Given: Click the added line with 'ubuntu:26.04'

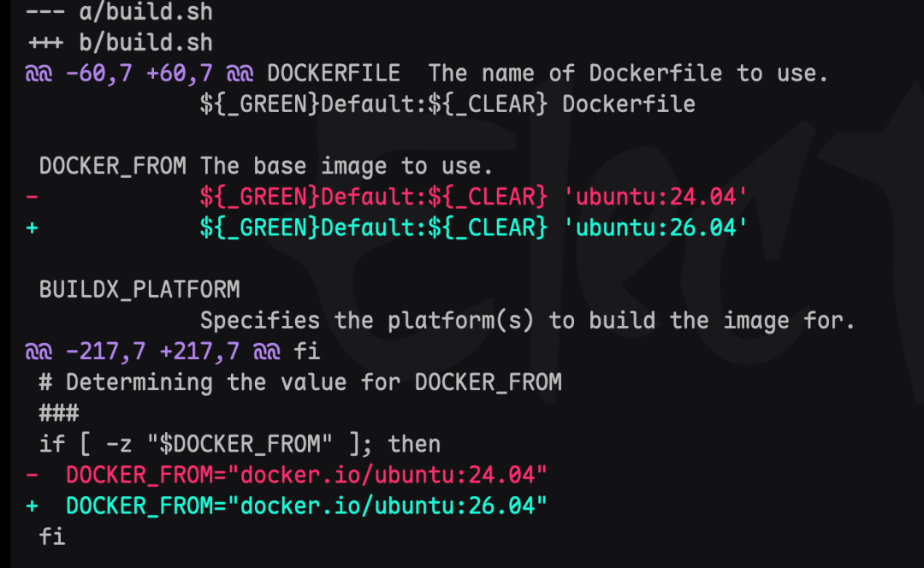Looking at the screenshot, I should point(387,228).
